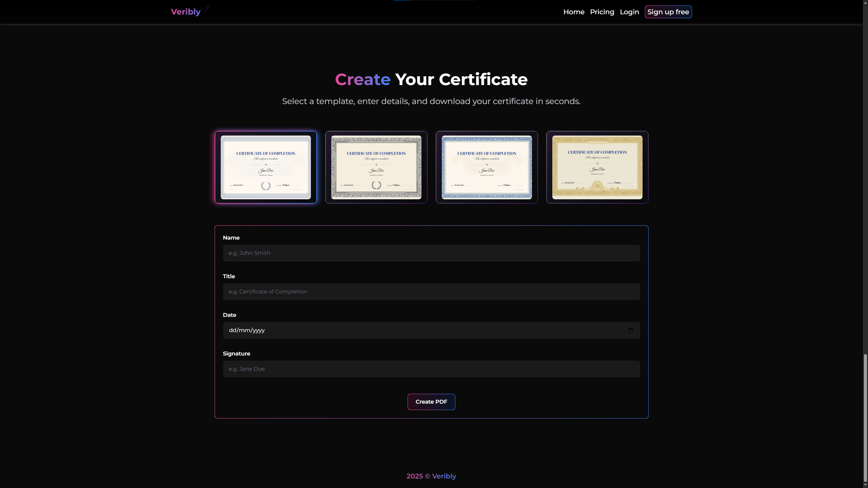Click the Create Your Certificate heading
Image resolution: width=868 pixels, height=488 pixels.
[x=431, y=80]
